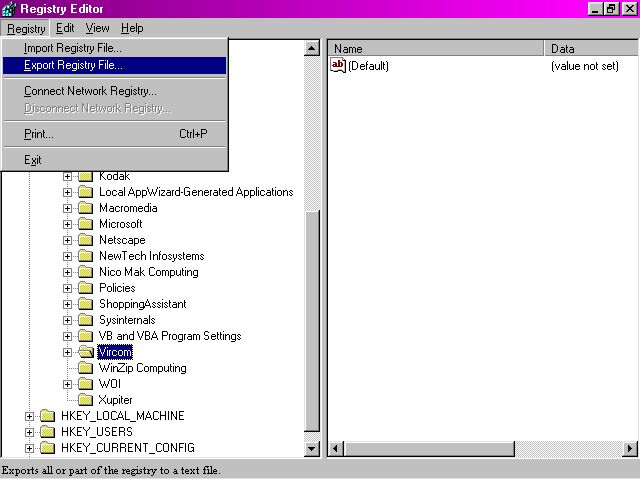The height and width of the screenshot is (480, 640).
Task: Click the Name column header
Action: tap(436, 49)
